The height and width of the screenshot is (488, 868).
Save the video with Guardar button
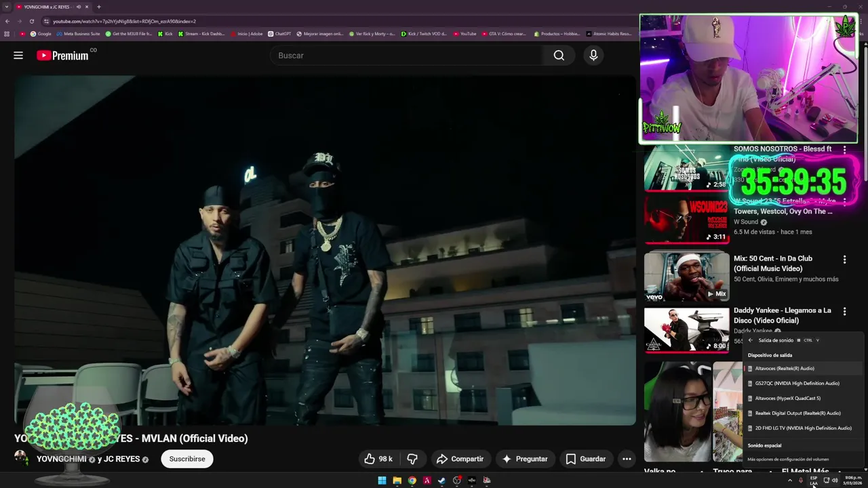click(x=586, y=459)
